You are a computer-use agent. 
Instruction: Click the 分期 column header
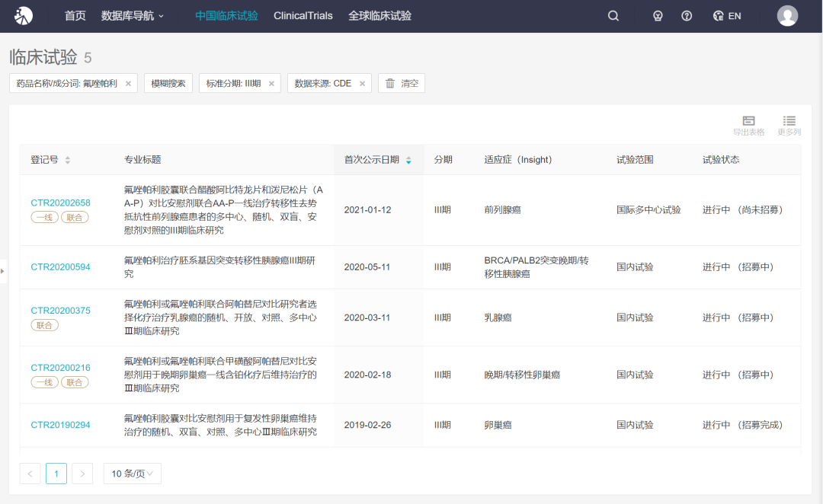pos(443,160)
